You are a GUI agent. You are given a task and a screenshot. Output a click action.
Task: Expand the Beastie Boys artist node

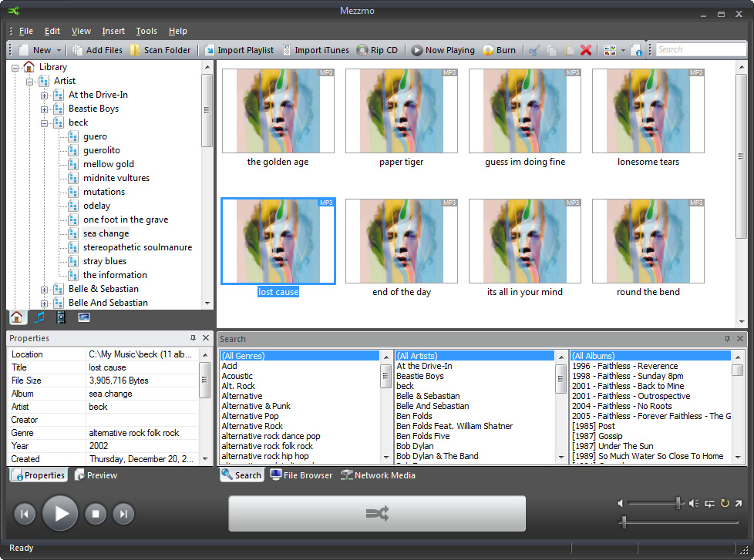point(44,109)
